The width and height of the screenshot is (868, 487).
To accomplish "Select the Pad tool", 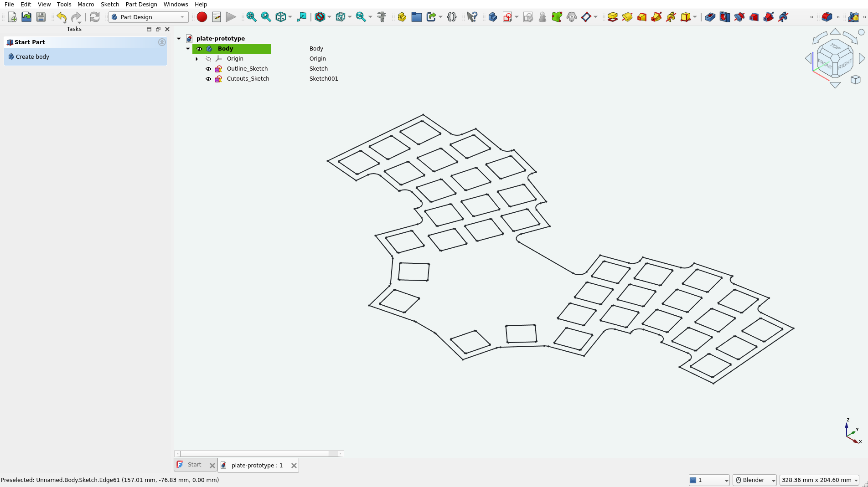I will point(613,17).
